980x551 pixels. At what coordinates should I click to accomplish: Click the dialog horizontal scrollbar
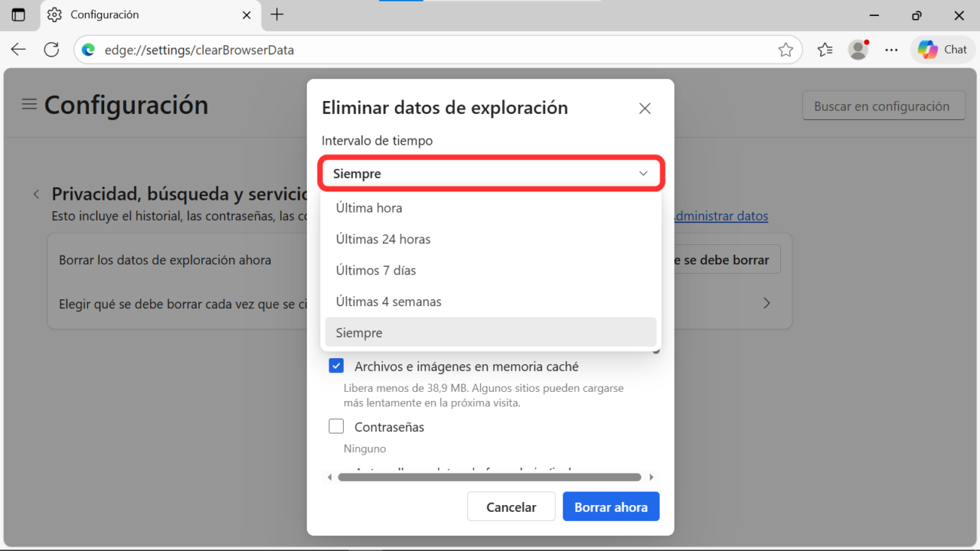(x=489, y=477)
